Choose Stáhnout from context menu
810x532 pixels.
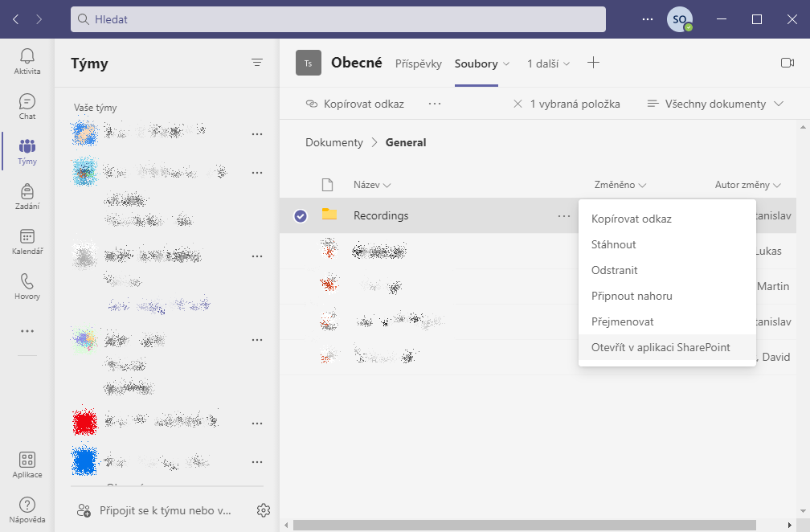614,244
